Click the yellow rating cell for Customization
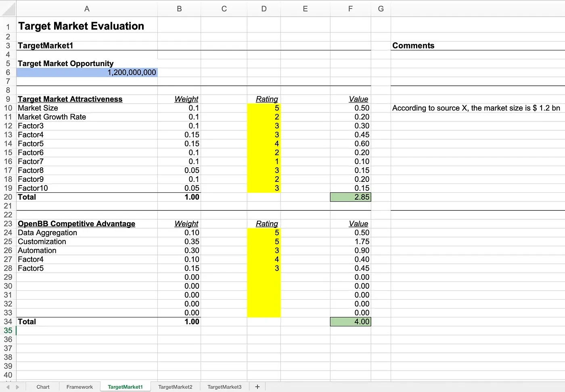This screenshot has width=565, height=392. [x=264, y=242]
